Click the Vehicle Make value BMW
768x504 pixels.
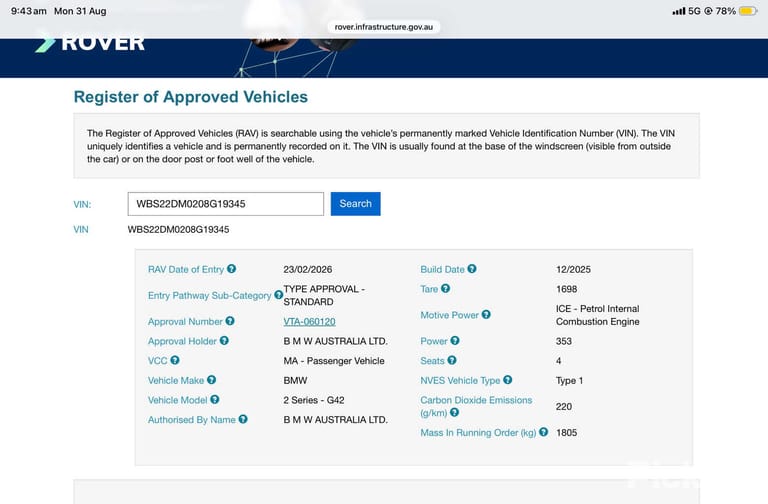click(x=295, y=381)
